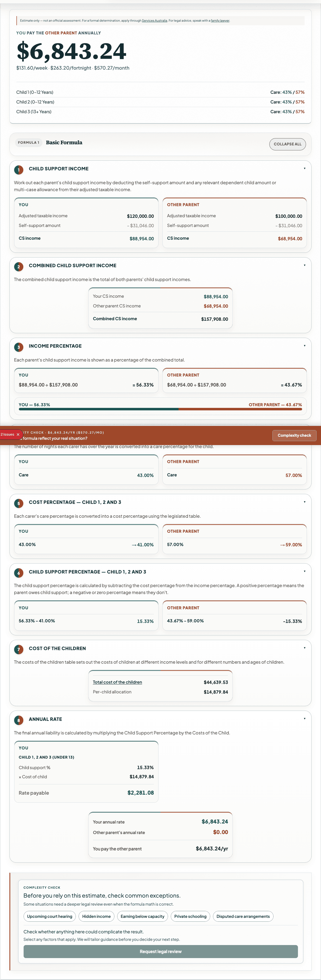Follow the family lawyer link

[220, 21]
